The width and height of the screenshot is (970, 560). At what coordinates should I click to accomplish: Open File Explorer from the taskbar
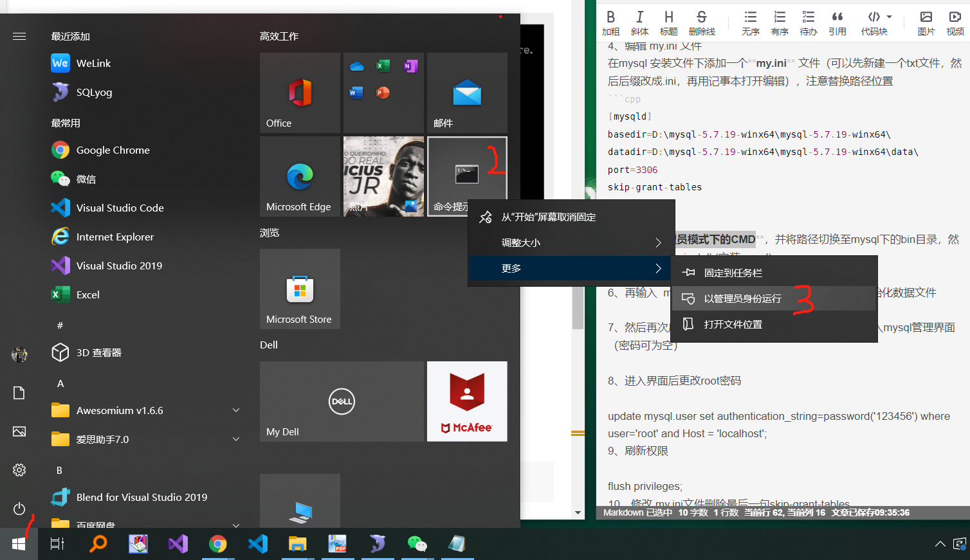click(297, 544)
